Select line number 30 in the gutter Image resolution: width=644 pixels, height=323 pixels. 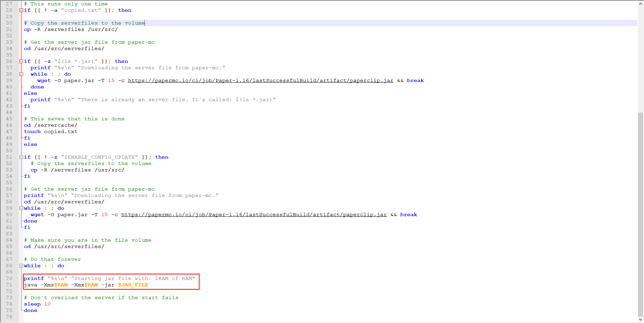pyautogui.click(x=9, y=23)
